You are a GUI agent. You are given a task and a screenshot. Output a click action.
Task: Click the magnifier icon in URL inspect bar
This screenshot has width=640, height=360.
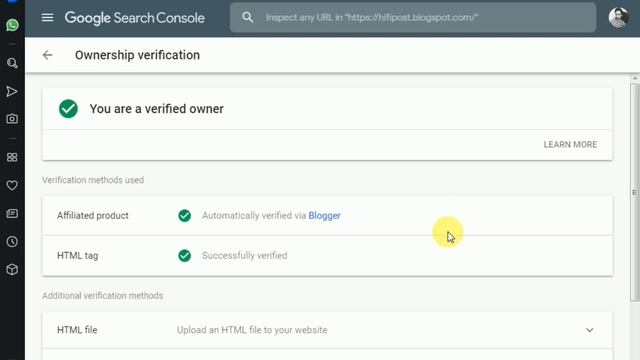247,17
